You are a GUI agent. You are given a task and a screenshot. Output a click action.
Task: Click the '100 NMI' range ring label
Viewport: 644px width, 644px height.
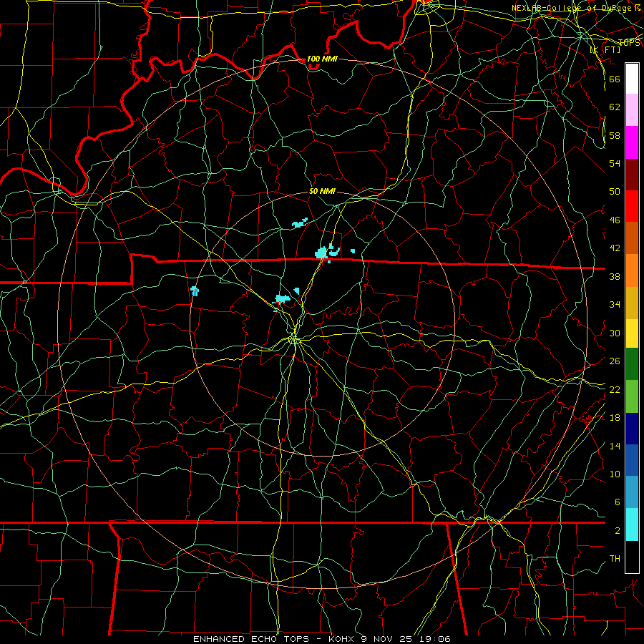point(322,59)
